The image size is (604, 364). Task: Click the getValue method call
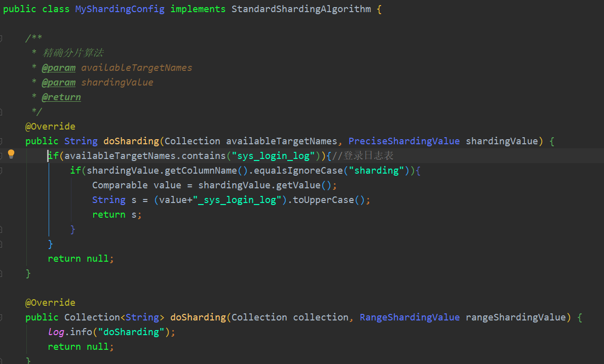coord(298,185)
